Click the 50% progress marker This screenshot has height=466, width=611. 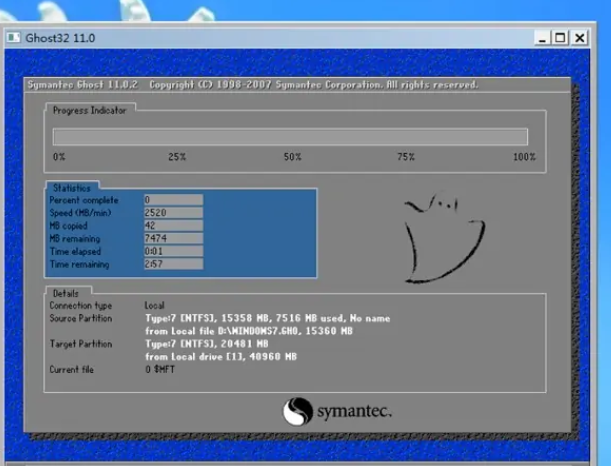tap(292, 157)
